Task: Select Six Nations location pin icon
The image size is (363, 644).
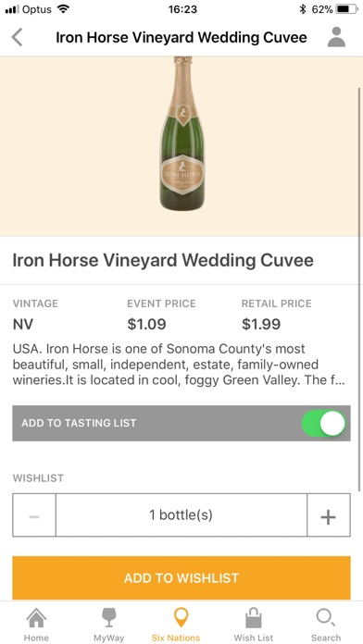Action: (181, 618)
